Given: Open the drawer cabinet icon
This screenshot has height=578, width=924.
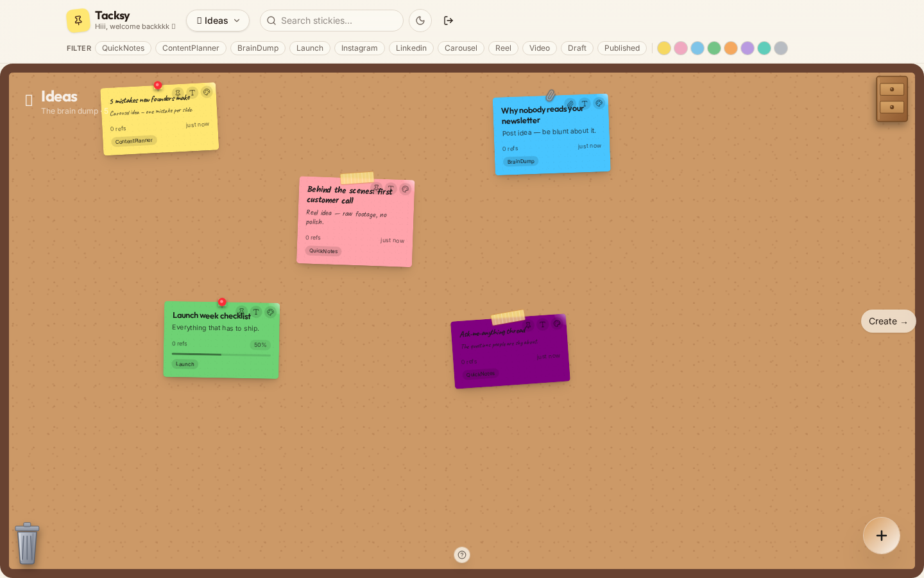Looking at the screenshot, I should 892,99.
